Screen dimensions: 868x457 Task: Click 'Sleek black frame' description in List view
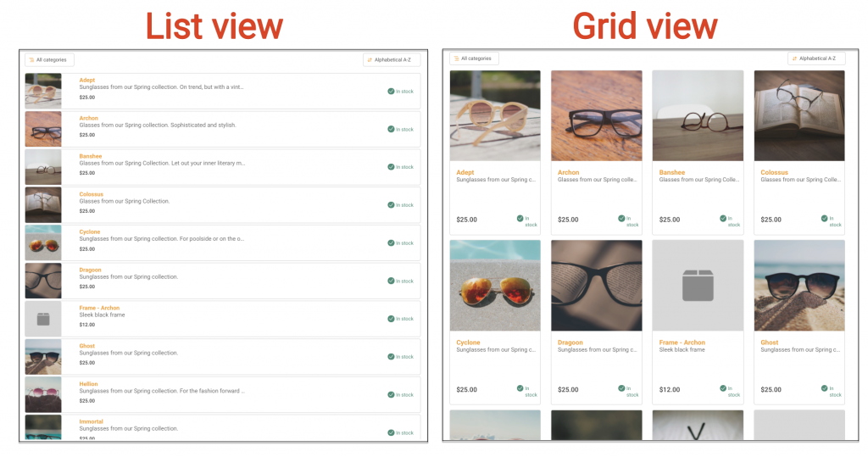tap(102, 315)
